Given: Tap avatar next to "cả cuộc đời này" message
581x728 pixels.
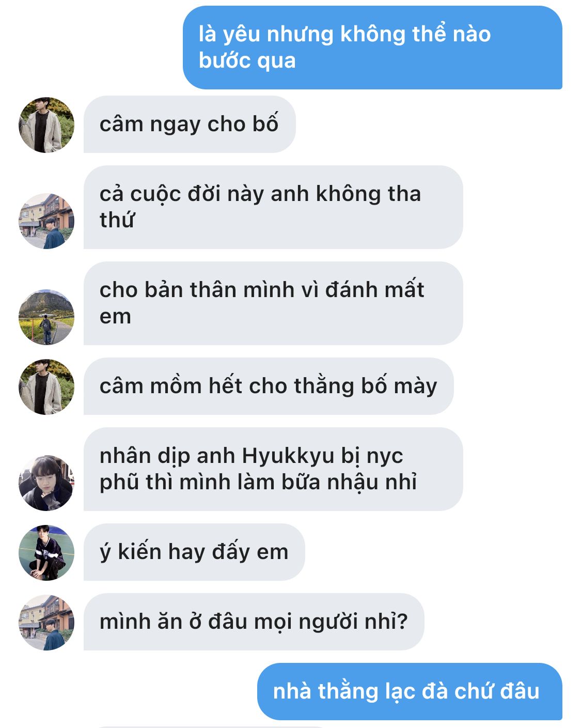Looking at the screenshot, I should point(46,221).
